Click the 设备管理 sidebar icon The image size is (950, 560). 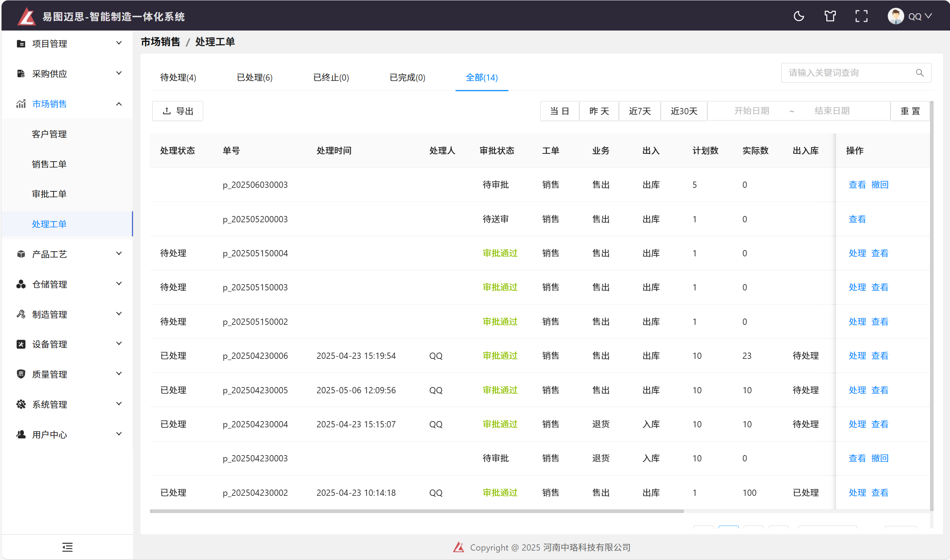(21, 344)
